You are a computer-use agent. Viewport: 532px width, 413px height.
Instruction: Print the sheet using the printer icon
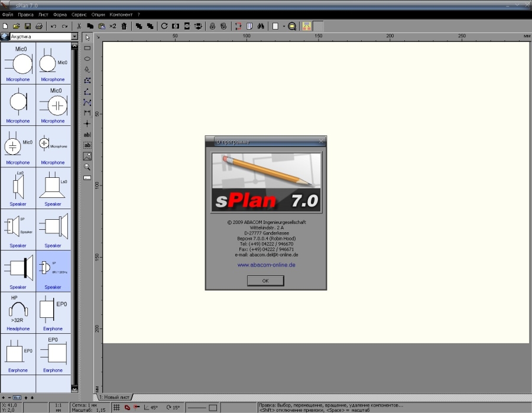click(39, 26)
